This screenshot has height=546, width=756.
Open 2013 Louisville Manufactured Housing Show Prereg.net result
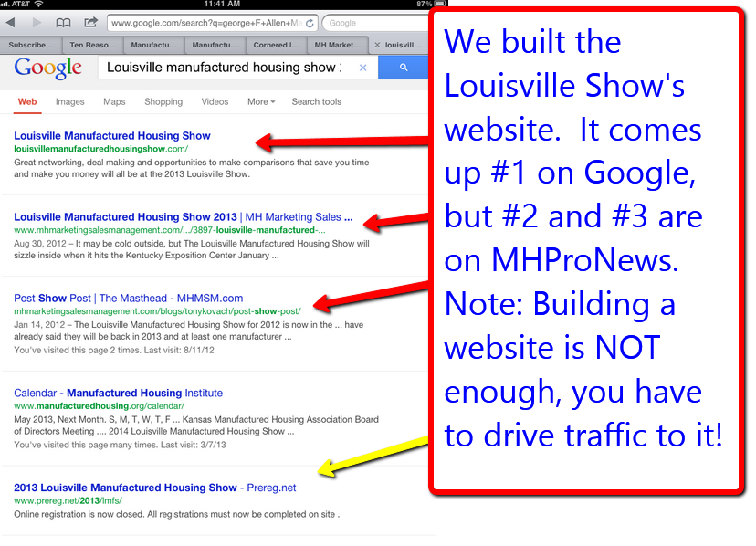click(155, 488)
